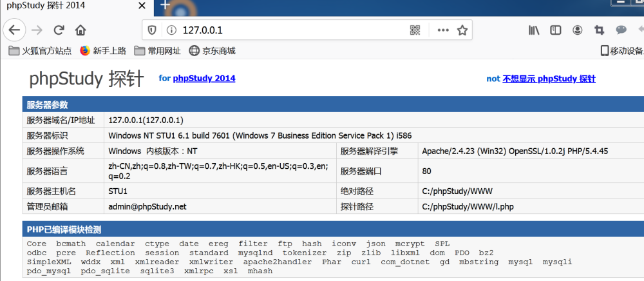Select the screenshot crop tool icon
Image resolution: width=644 pixels, height=281 pixels.
[x=599, y=30]
